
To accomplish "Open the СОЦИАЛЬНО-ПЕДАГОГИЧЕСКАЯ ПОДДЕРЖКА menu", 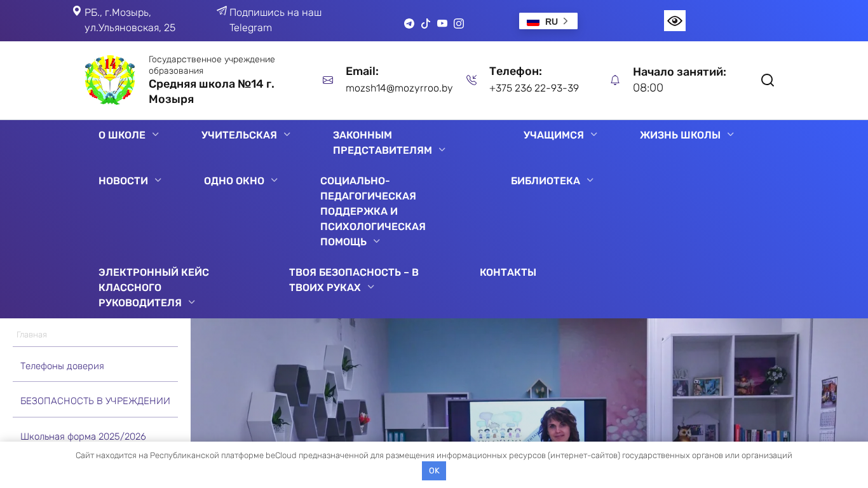I will [x=373, y=211].
